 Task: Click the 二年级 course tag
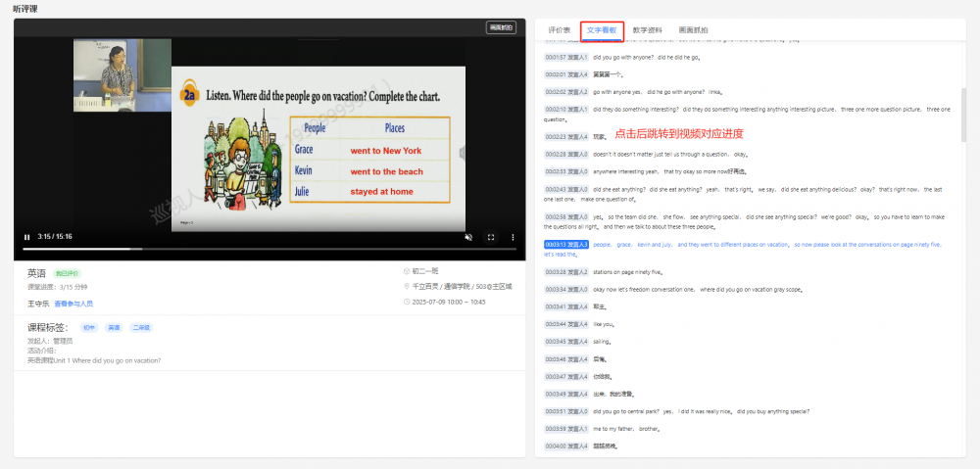[x=140, y=328]
